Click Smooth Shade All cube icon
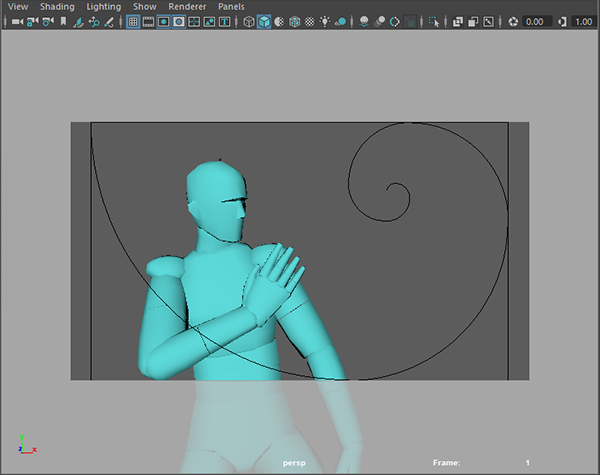Viewport: 600px width, 475px height. point(264,21)
